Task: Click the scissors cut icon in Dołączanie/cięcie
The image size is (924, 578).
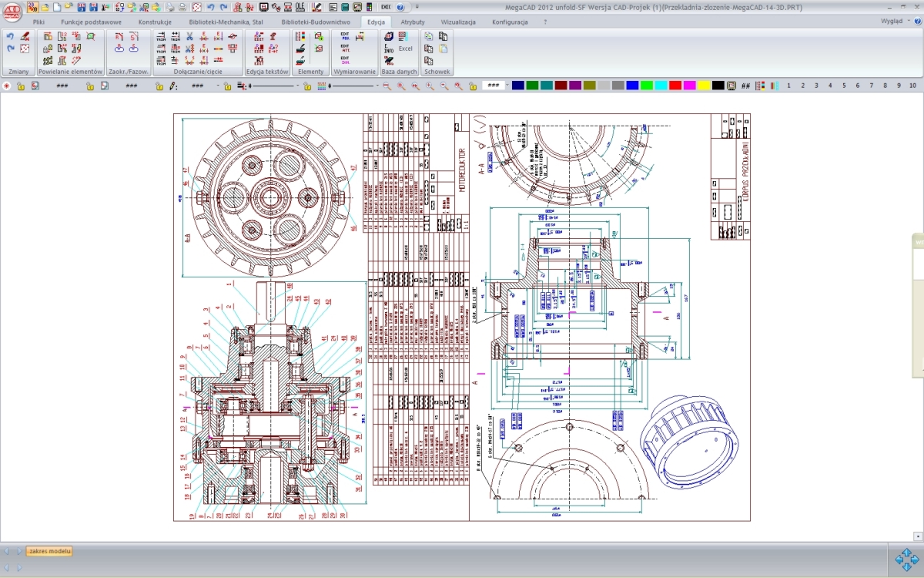Action: coord(189,36)
